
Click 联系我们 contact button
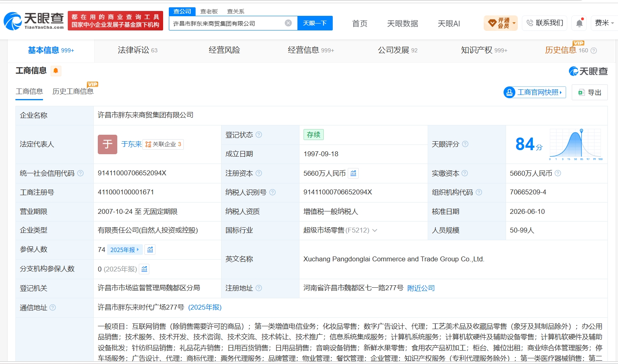[x=545, y=23]
